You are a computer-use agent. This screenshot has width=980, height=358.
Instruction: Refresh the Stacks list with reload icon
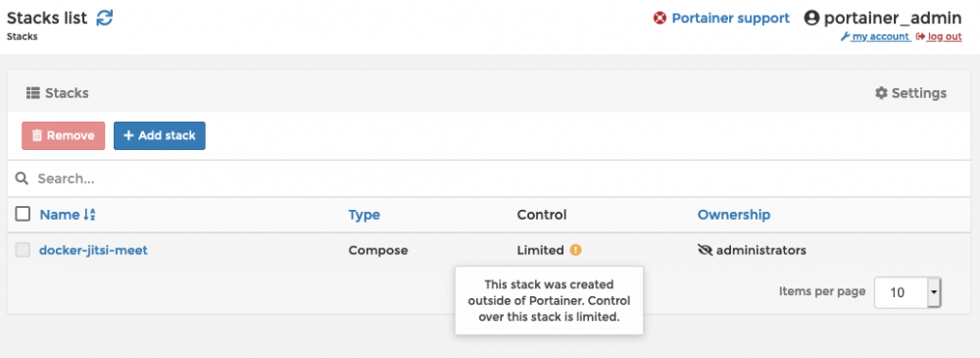105,19
